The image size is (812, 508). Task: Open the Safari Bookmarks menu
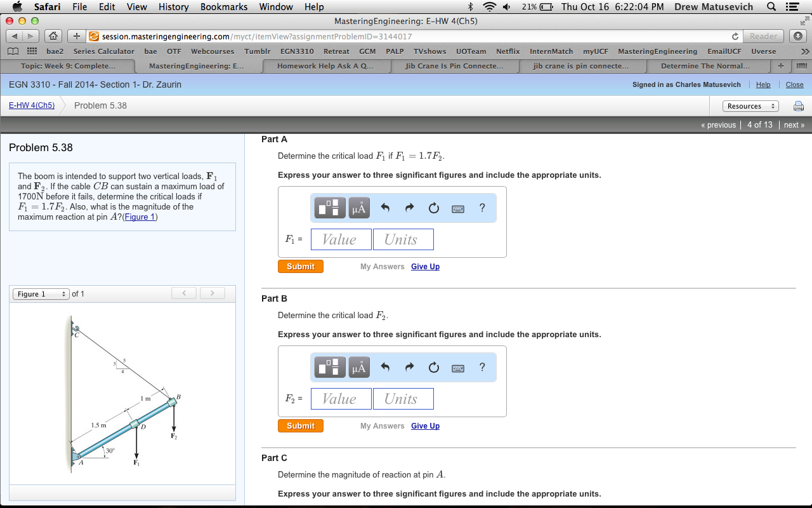tap(223, 7)
